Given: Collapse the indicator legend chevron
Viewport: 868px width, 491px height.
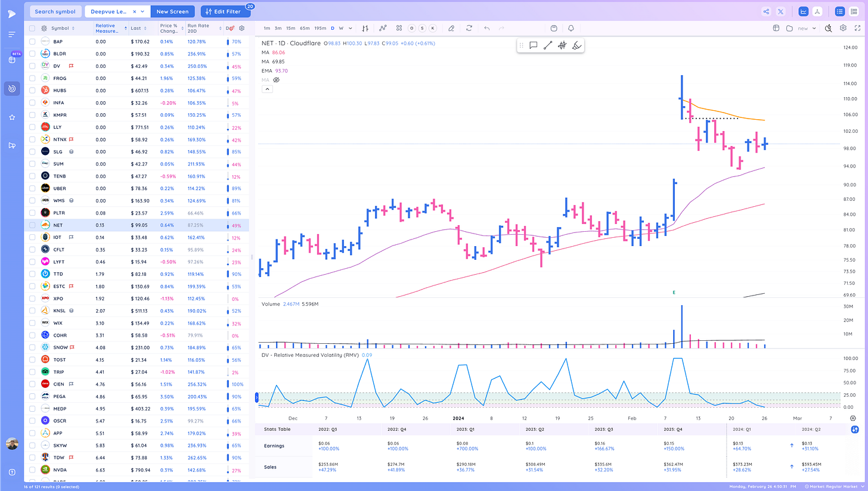Looking at the screenshot, I should (x=267, y=89).
